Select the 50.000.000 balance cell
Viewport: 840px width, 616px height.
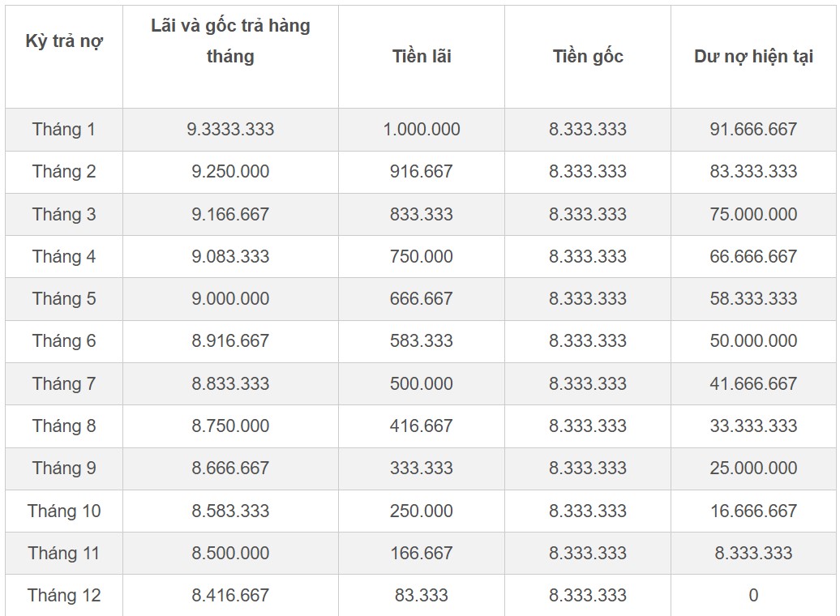point(753,340)
